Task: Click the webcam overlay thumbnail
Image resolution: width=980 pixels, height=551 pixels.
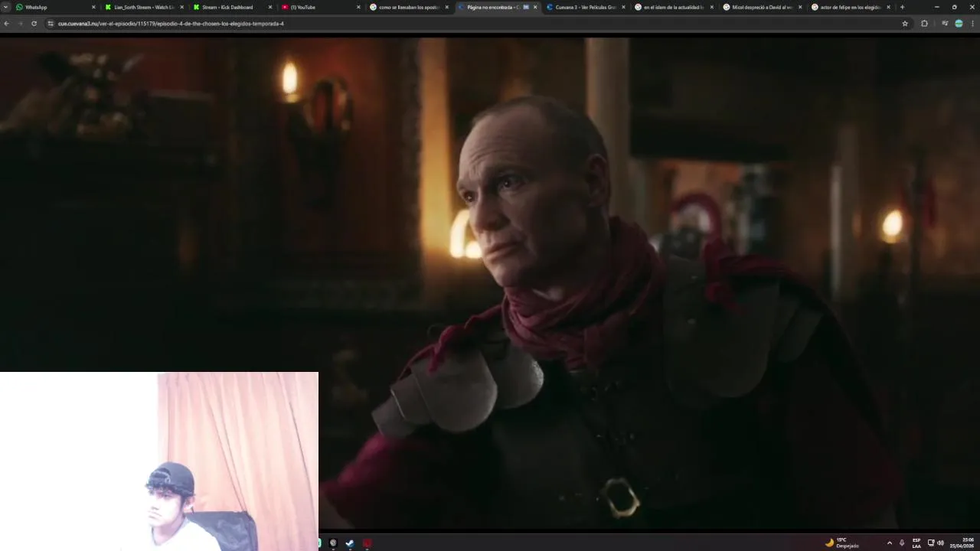Action: (x=159, y=461)
